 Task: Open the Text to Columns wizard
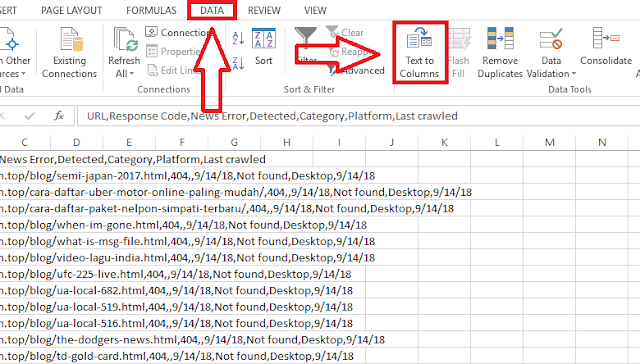click(420, 53)
